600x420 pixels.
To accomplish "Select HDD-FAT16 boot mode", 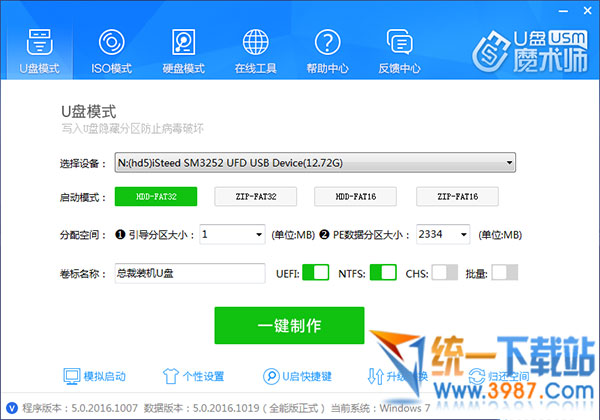I will pyautogui.click(x=355, y=197).
